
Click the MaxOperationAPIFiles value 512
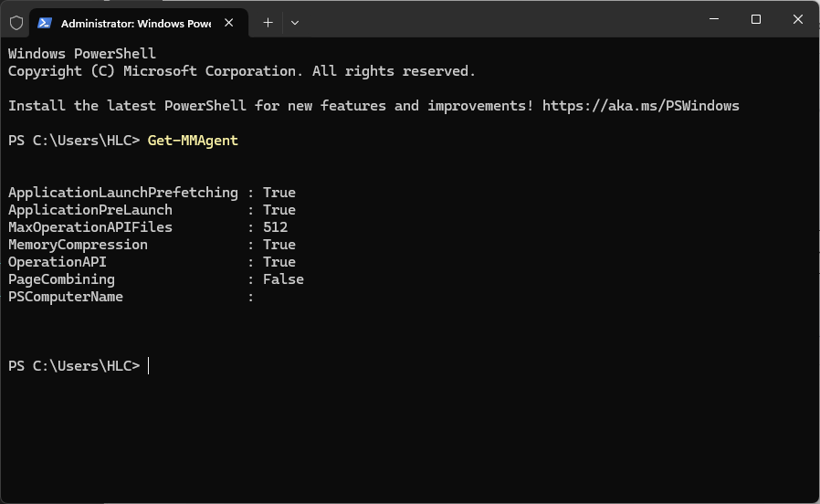pyautogui.click(x=275, y=227)
